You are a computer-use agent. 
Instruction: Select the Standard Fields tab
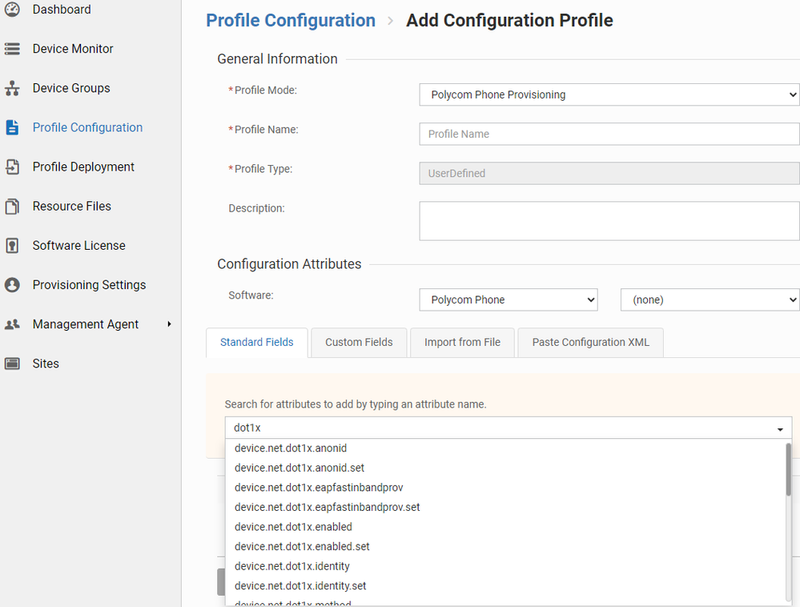click(x=257, y=342)
